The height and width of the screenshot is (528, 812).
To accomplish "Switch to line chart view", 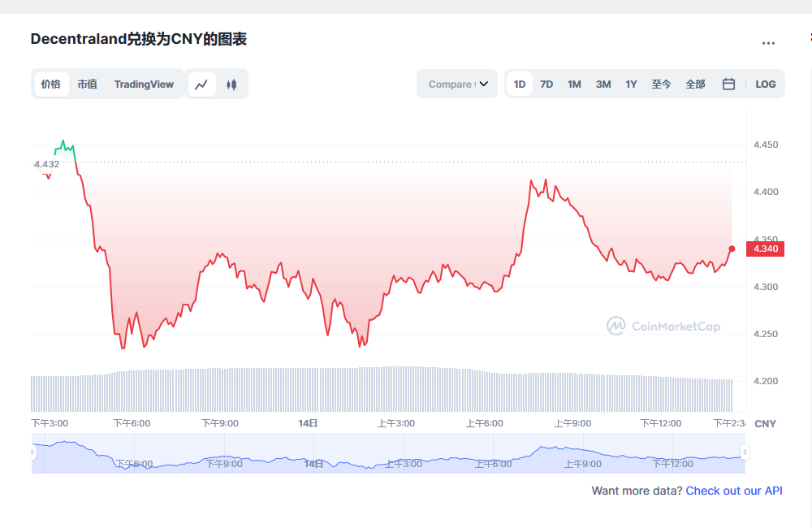I will [201, 84].
